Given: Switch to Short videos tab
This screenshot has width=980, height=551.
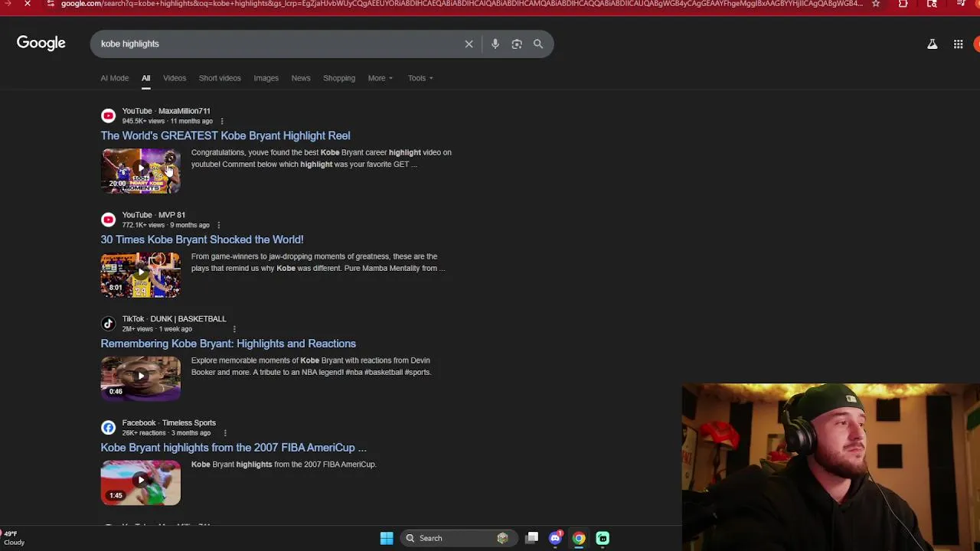Looking at the screenshot, I should 220,78.
